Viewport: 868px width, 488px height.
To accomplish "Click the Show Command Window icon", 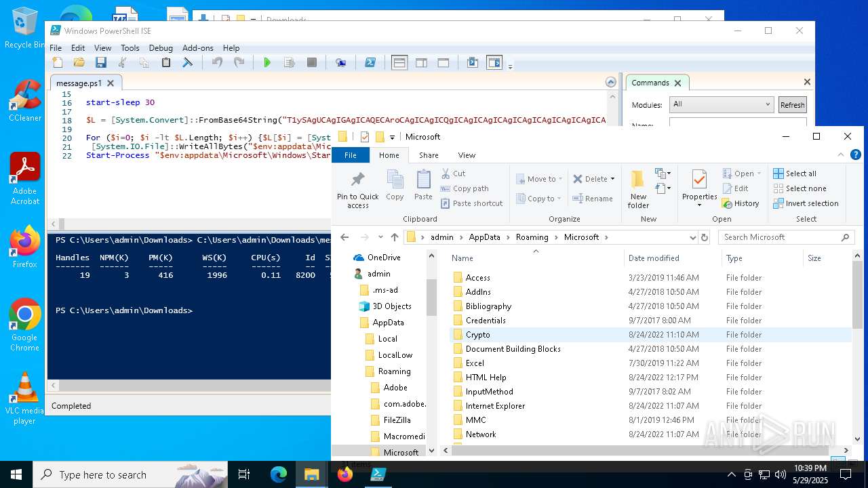I will tap(473, 62).
